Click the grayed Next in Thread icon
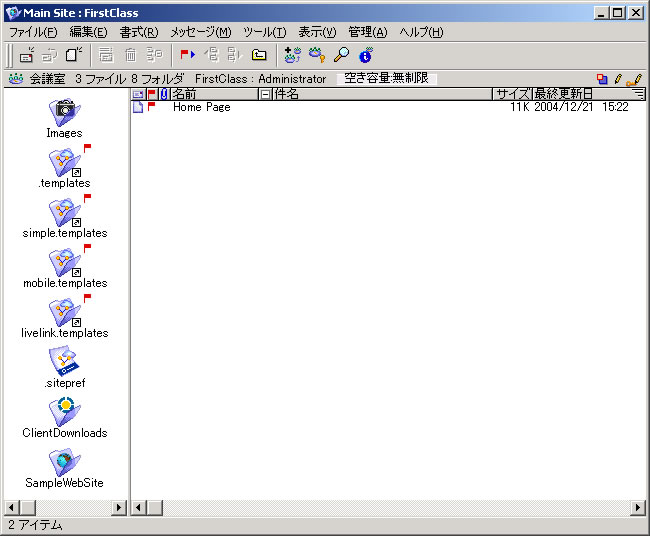650x536 pixels. point(235,55)
